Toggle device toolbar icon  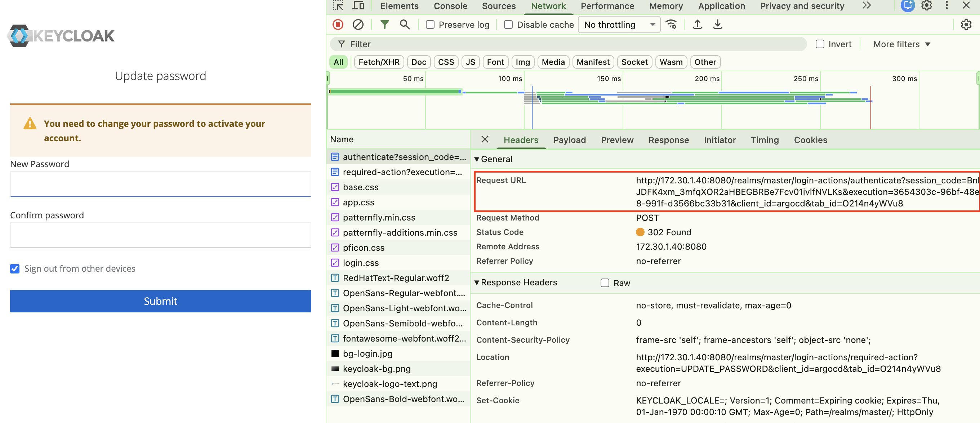pos(358,6)
